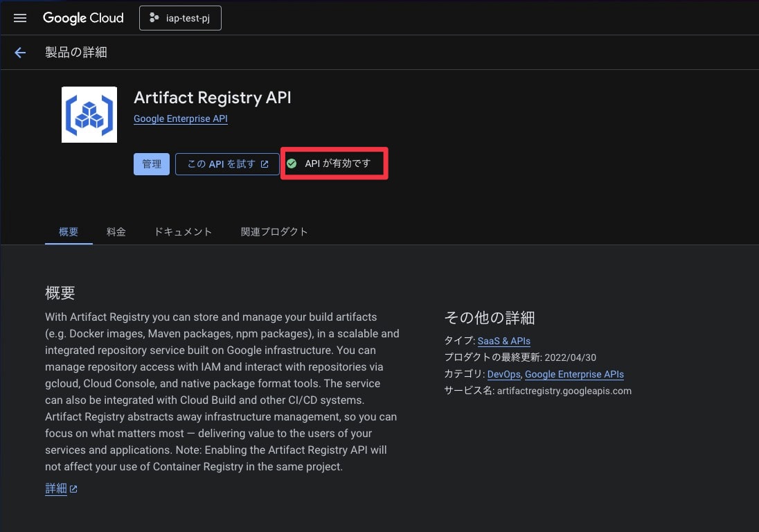Click the Artifact Registry API title

(x=213, y=98)
